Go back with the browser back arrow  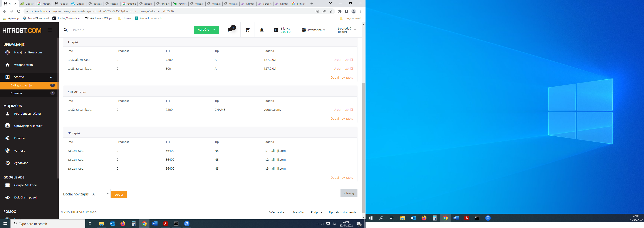coord(5,11)
